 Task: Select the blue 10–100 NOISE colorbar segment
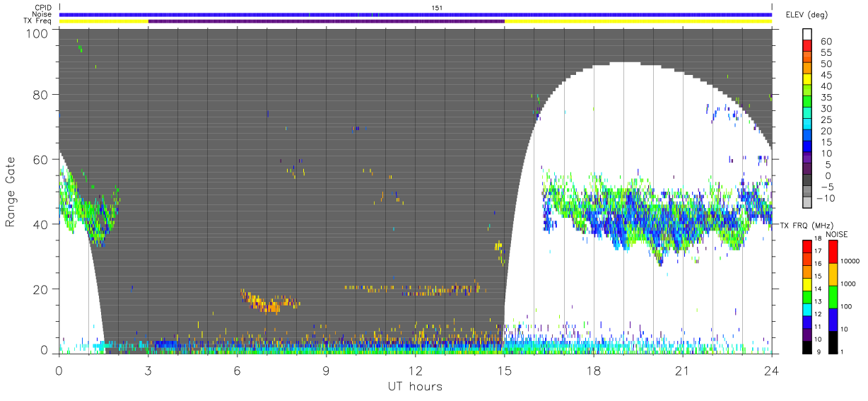click(833, 319)
